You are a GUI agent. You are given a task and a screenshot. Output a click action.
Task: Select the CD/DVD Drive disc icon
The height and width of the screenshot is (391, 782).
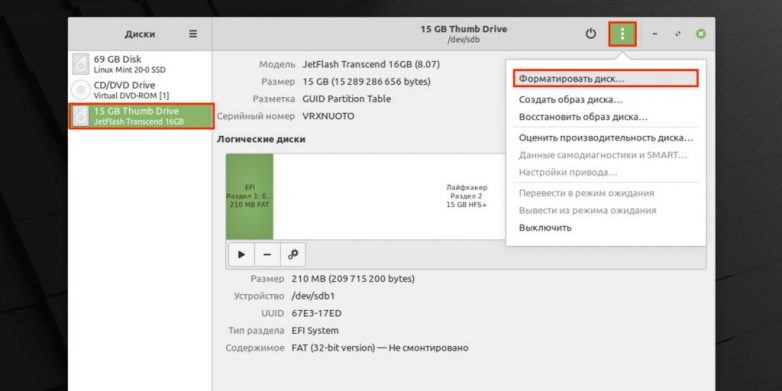[x=80, y=90]
